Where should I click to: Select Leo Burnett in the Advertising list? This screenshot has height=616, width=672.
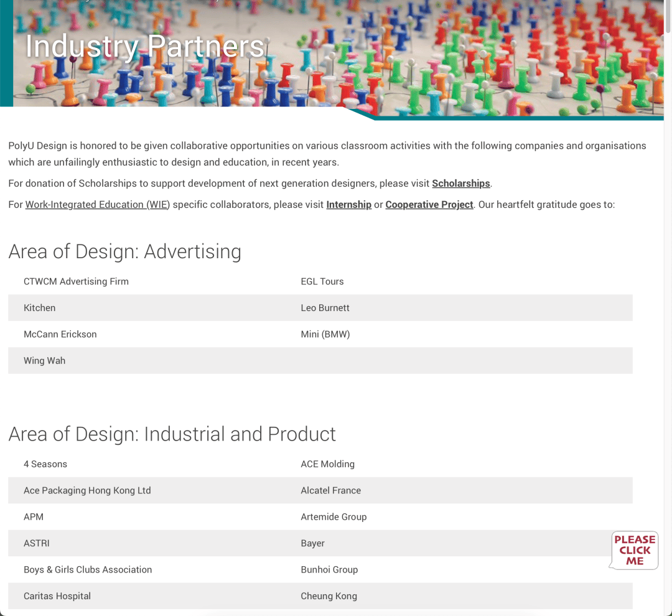pyautogui.click(x=325, y=308)
